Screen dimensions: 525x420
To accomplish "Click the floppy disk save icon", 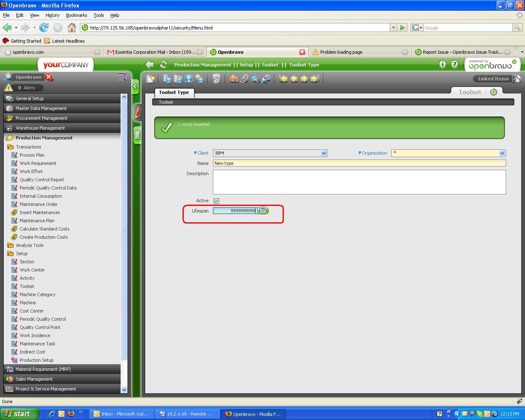I will pos(189,78).
